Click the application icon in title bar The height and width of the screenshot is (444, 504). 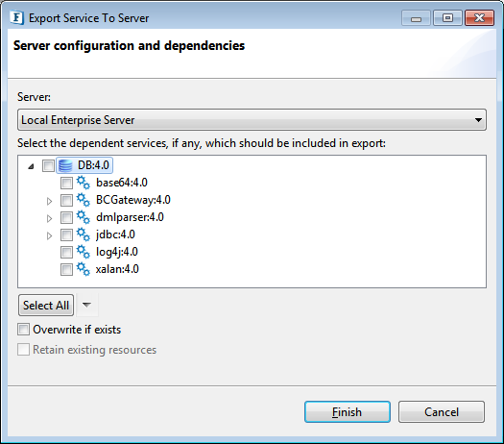point(16,17)
